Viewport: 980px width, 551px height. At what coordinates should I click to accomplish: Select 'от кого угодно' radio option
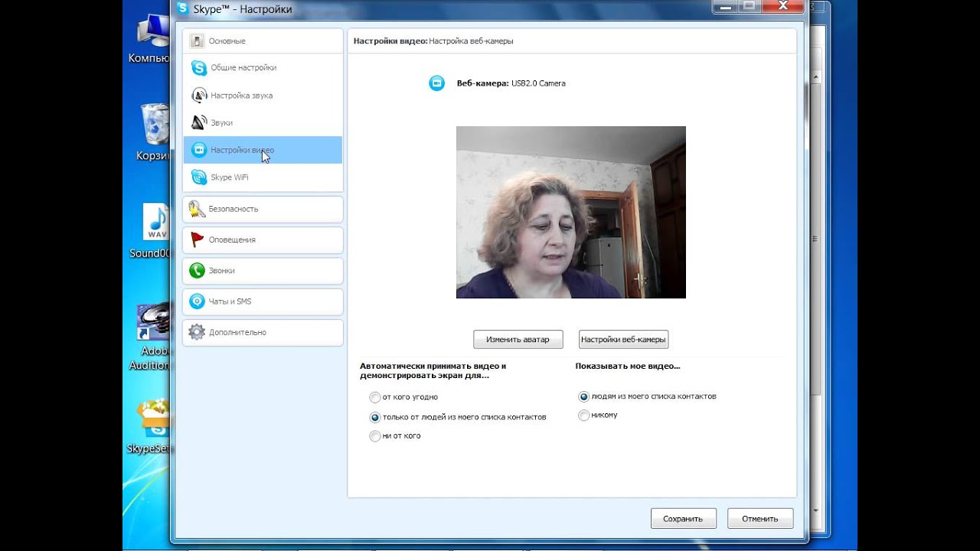pos(374,397)
